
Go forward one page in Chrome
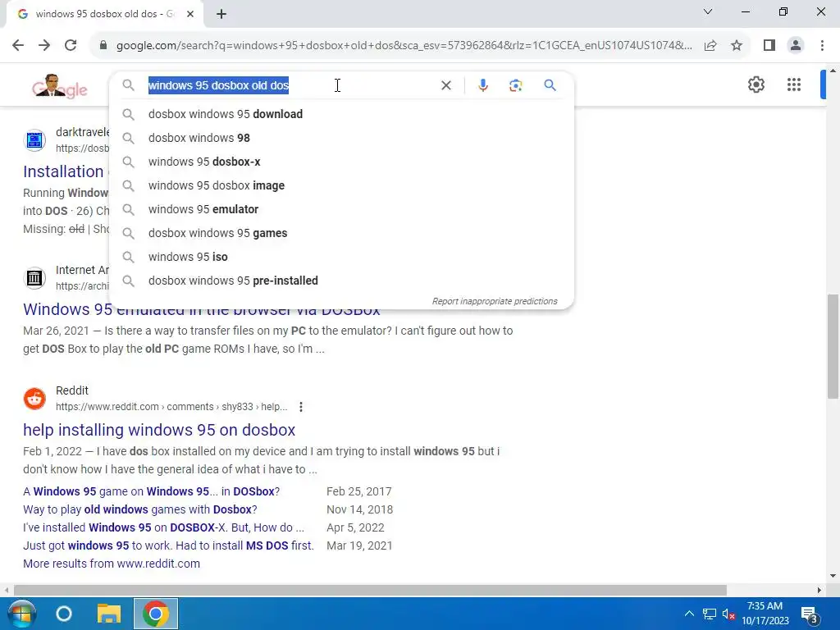44,45
